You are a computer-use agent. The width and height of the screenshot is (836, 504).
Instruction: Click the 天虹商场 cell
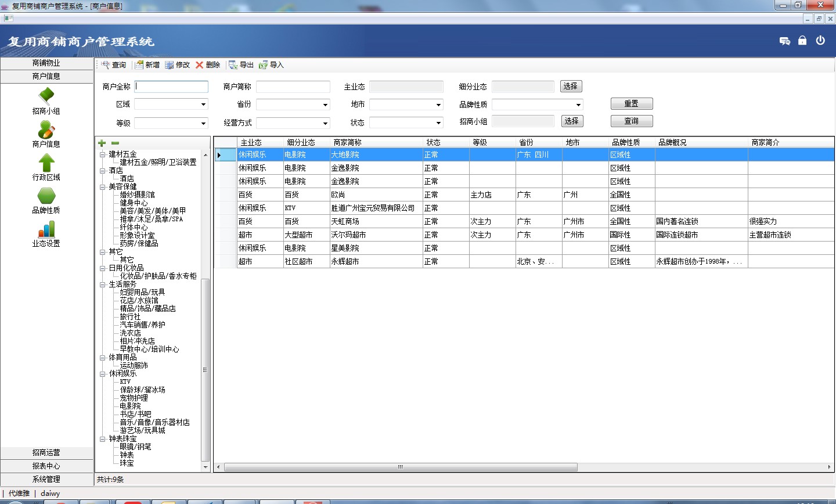(376, 221)
